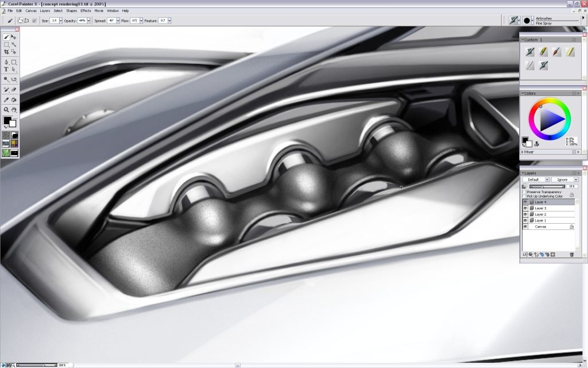The height and width of the screenshot is (368, 588).
Task: Enable Preserve Transparency
Action: [x=524, y=192]
